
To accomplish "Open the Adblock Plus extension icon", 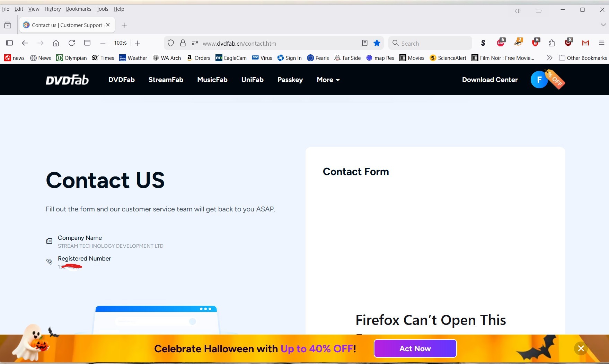I will pyautogui.click(x=501, y=43).
